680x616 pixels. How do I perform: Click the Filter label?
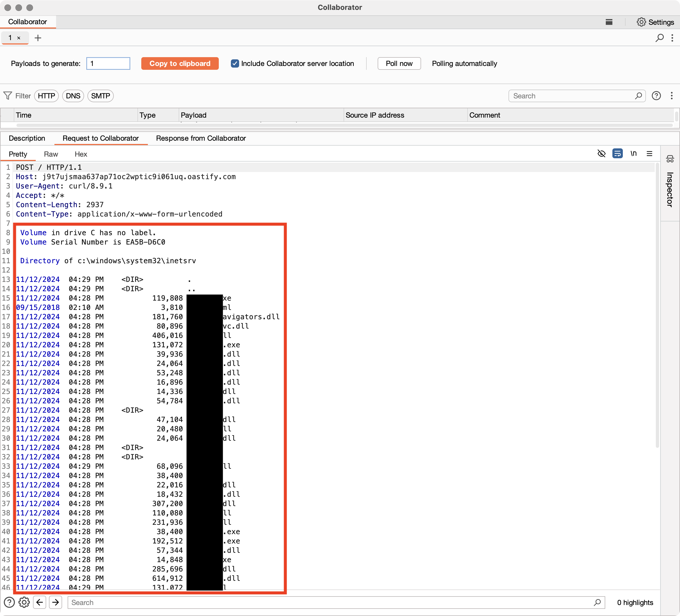tap(23, 96)
